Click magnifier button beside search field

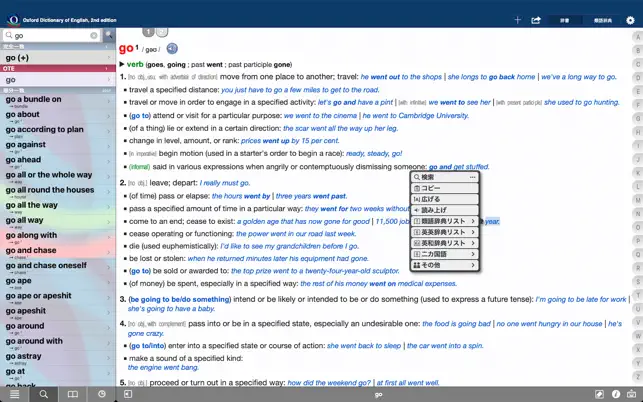109,35
